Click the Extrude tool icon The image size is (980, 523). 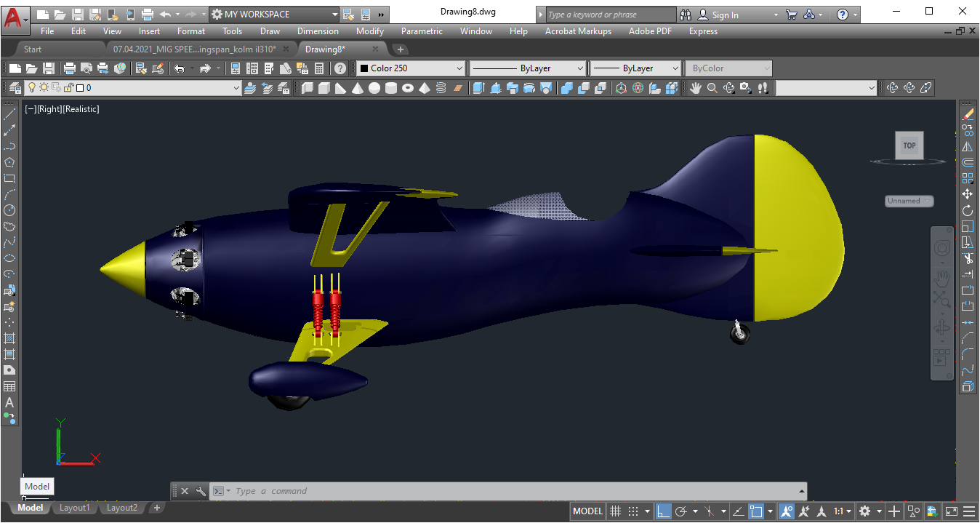[x=478, y=88]
